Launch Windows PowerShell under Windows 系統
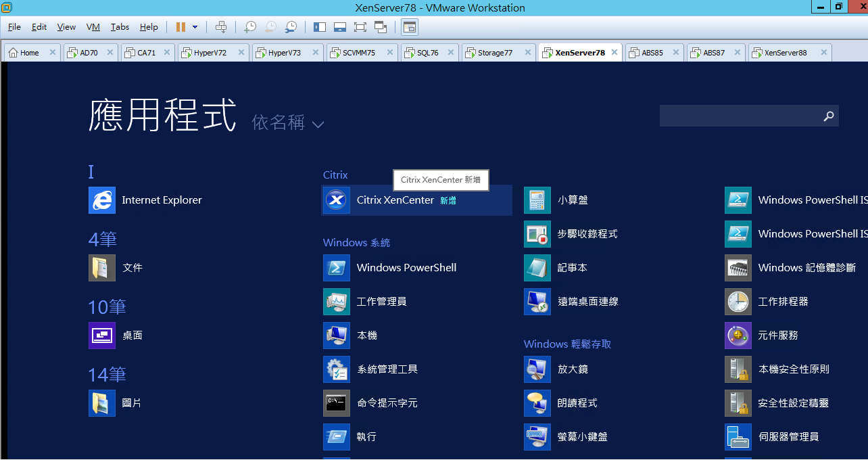The image size is (868, 460). pos(337,268)
